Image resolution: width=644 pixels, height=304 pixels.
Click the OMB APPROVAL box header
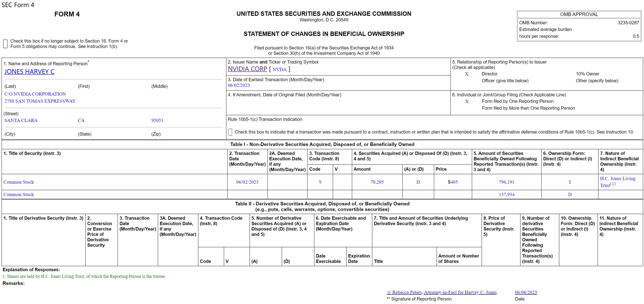pos(579,15)
